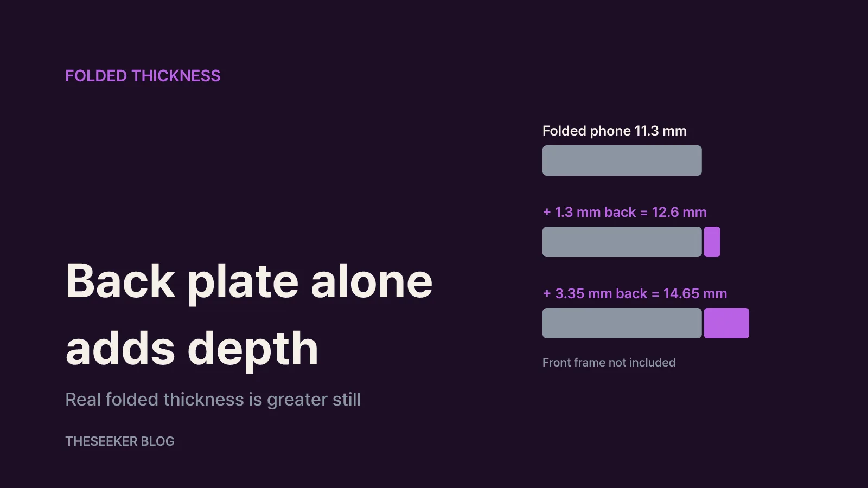Viewport: 868px width, 488px height.
Task: Click the word 'plate' in the title
Action: point(243,282)
